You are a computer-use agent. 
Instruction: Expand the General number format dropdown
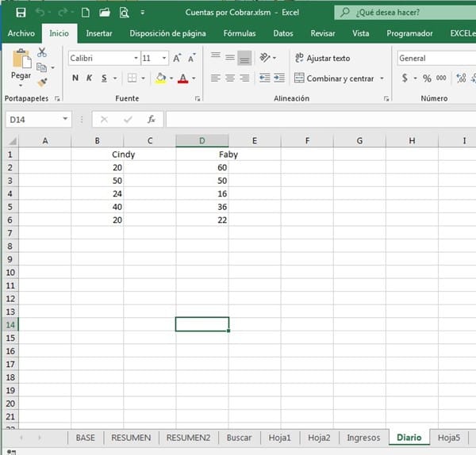click(435, 58)
